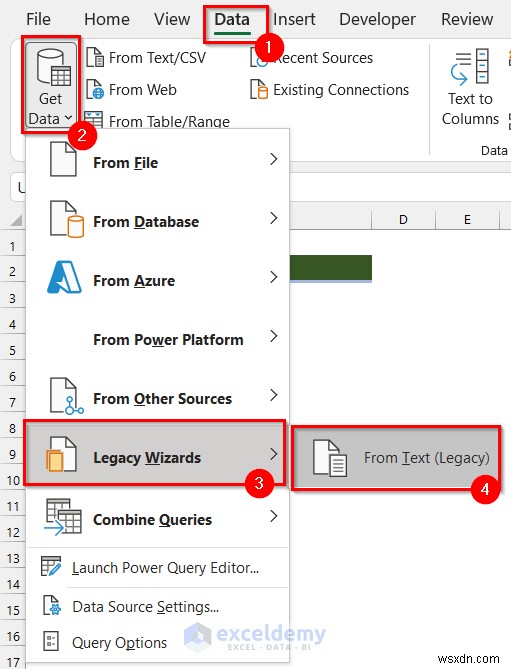511x669 pixels.
Task: Click the Existing Connections icon
Action: [x=258, y=90]
